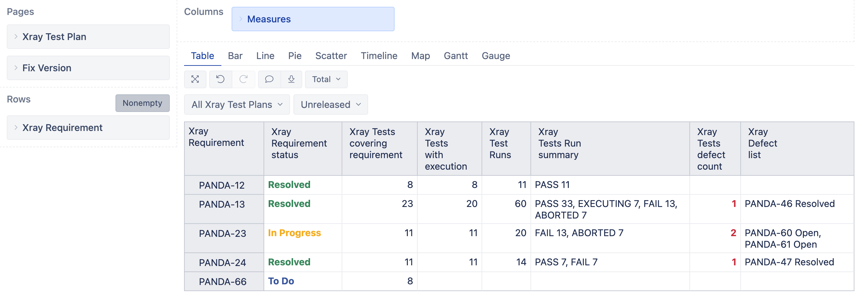Click the redo arrow icon

click(243, 79)
